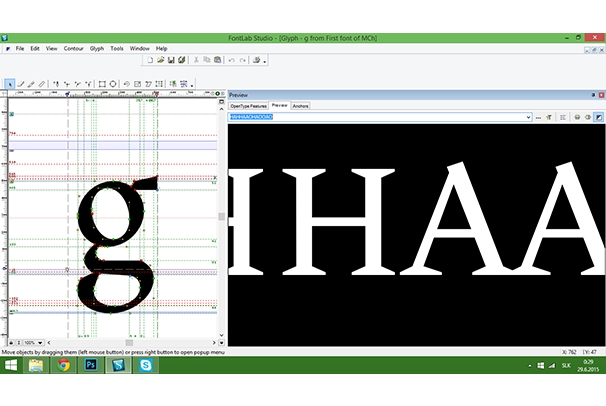The image size is (606, 406).
Task: Click the Undo arrow icon
Action: pos(231,60)
